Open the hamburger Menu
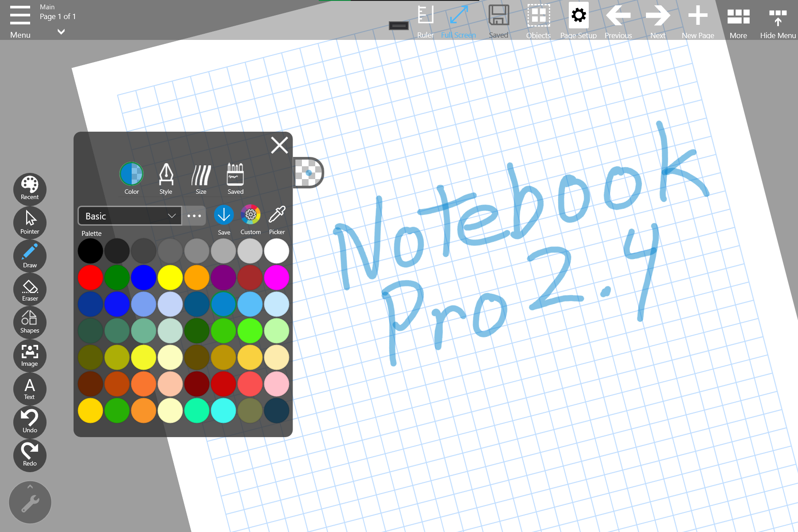This screenshot has width=798, height=532. 20,20
